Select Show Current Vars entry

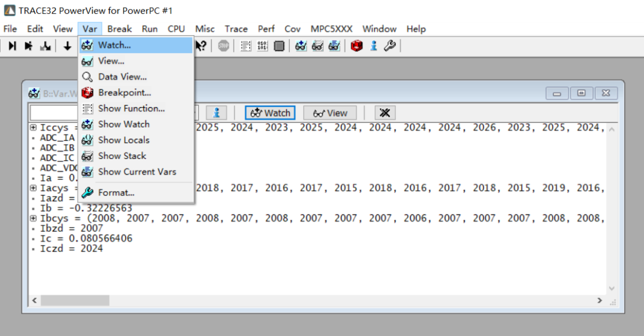137,172
